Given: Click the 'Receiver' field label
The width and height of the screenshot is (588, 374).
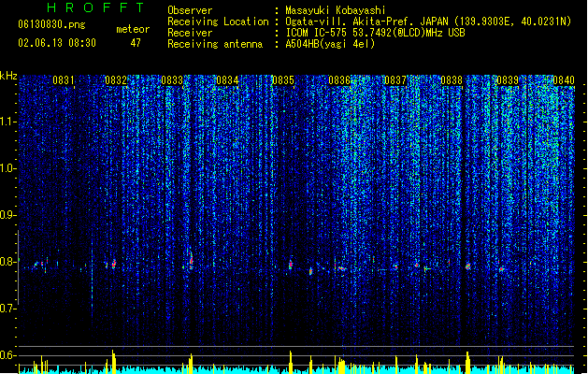Looking at the screenshot, I should (190, 33).
